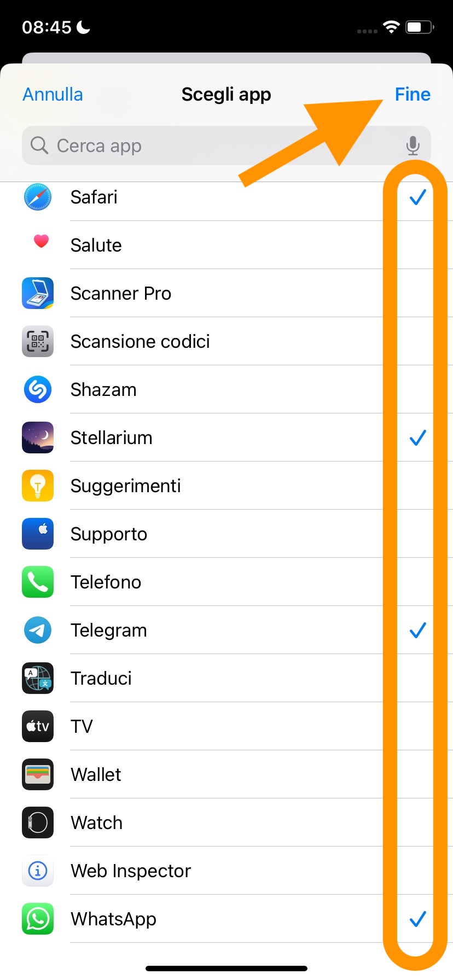Choose the Suggerimenti lightbulb icon
Image resolution: width=453 pixels, height=980 pixels.
pyautogui.click(x=38, y=486)
